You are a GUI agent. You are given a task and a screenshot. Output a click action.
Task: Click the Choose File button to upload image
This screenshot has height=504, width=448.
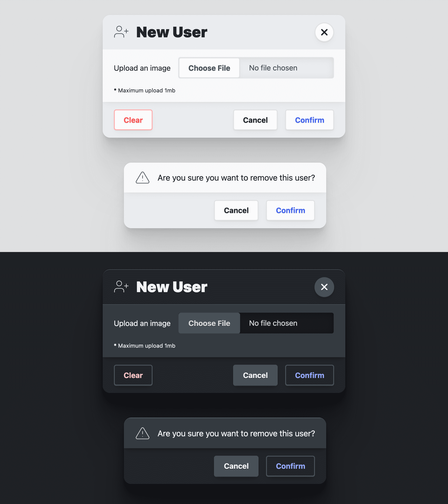click(x=209, y=68)
